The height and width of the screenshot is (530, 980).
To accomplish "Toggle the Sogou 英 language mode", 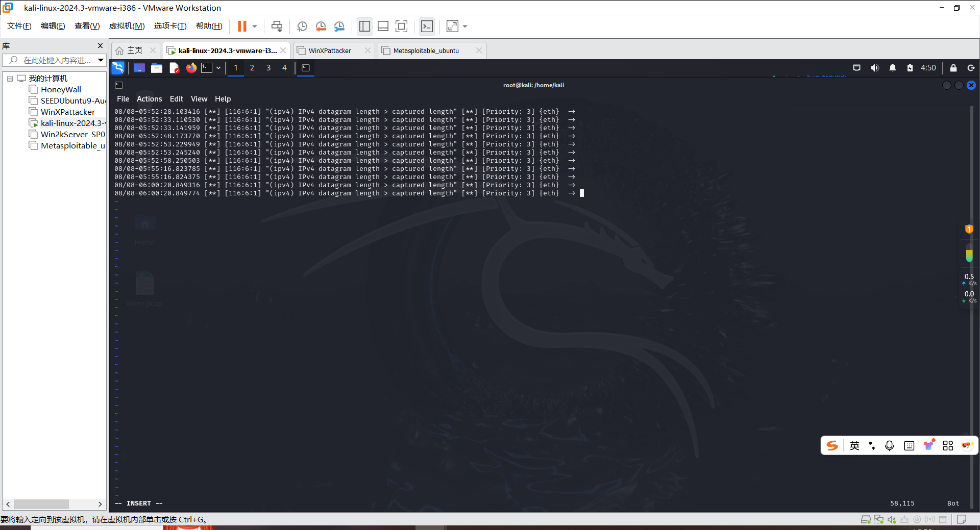I will [854, 446].
